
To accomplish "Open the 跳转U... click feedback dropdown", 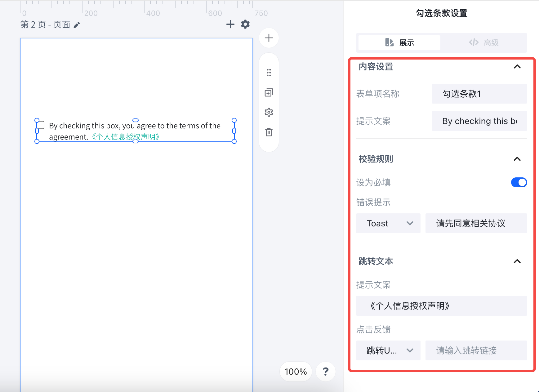I will pyautogui.click(x=388, y=350).
